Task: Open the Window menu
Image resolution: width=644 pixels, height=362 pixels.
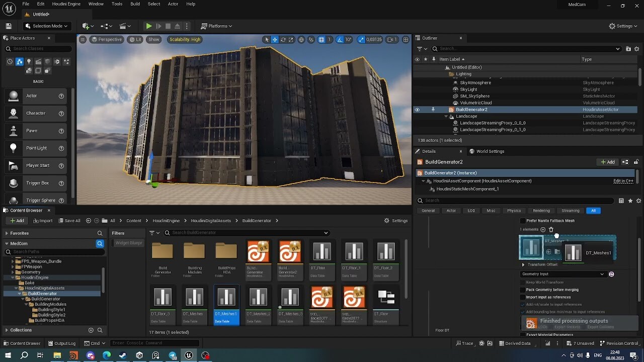Action: 96,4
